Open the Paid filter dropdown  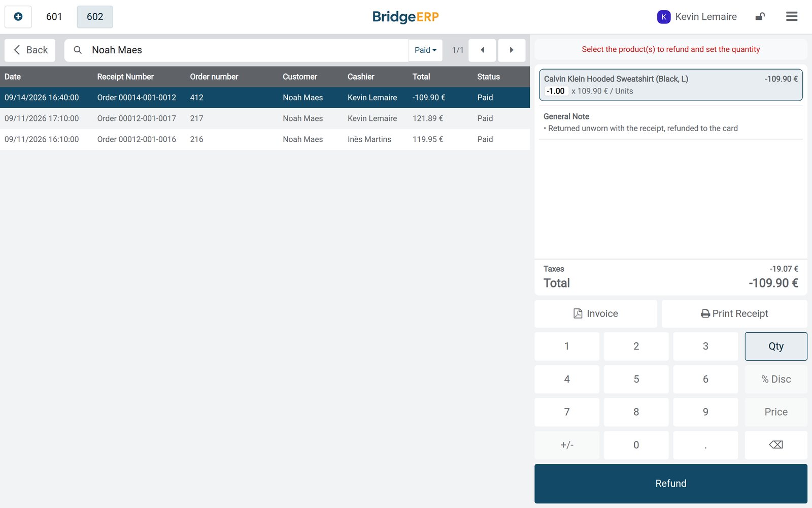click(425, 50)
